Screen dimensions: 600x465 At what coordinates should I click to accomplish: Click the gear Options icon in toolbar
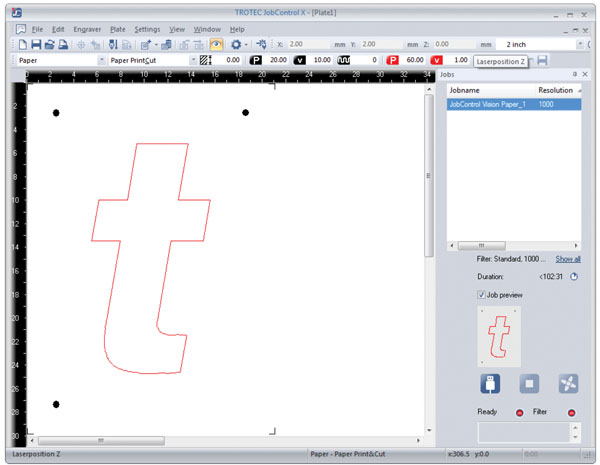tap(236, 45)
